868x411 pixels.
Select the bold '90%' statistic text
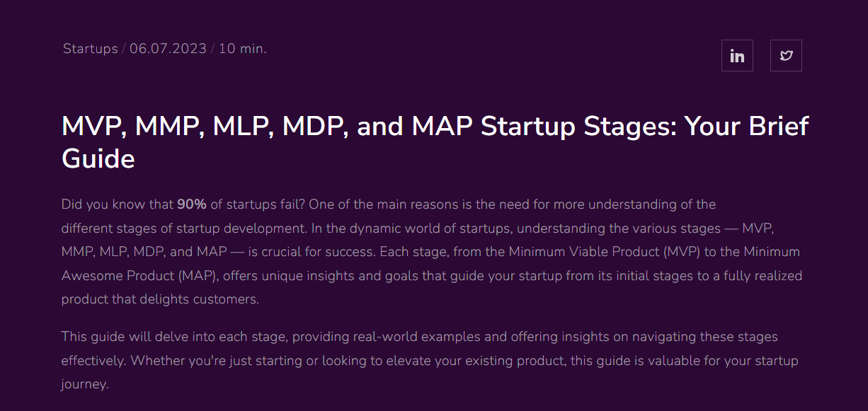[x=192, y=204]
